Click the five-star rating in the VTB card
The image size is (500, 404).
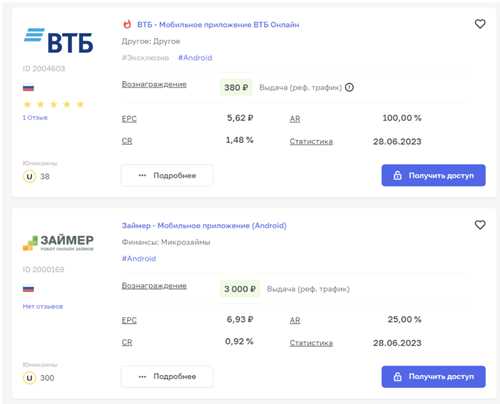tap(53, 104)
